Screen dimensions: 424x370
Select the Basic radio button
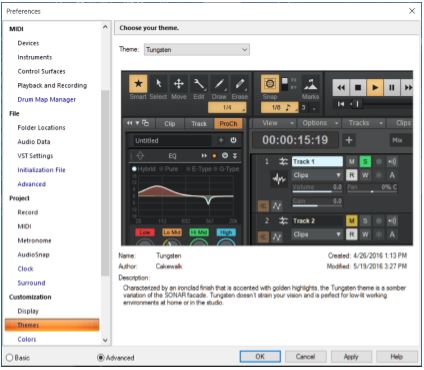(10, 358)
